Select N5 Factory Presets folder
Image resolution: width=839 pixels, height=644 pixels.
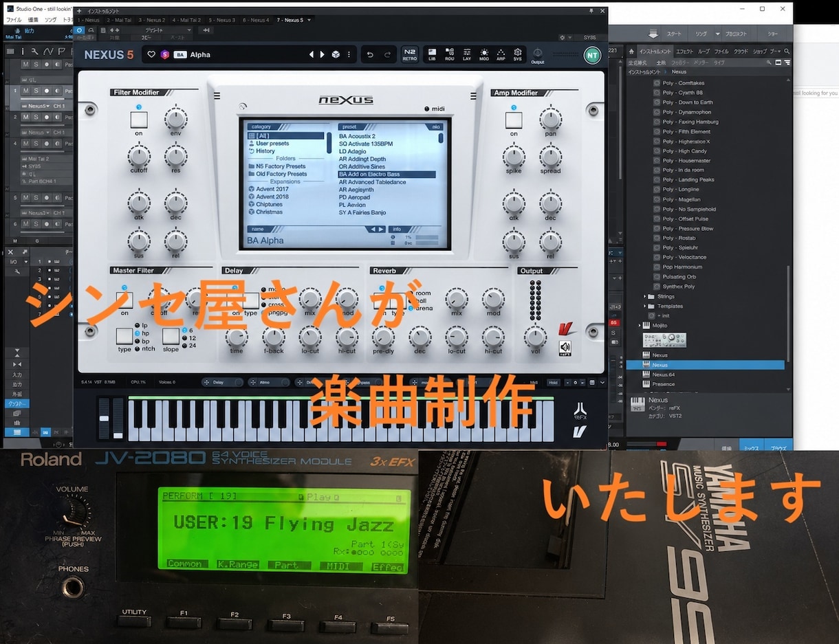point(281,166)
